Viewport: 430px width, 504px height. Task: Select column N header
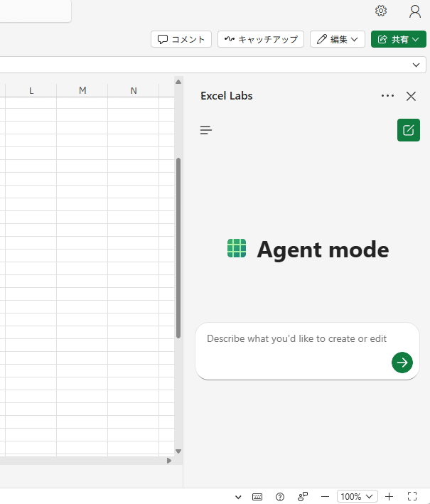(134, 91)
